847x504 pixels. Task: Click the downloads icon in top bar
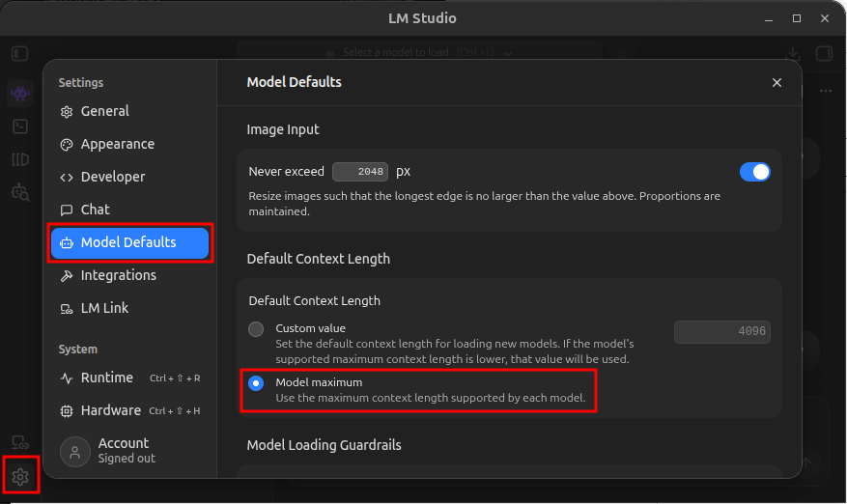click(x=793, y=53)
